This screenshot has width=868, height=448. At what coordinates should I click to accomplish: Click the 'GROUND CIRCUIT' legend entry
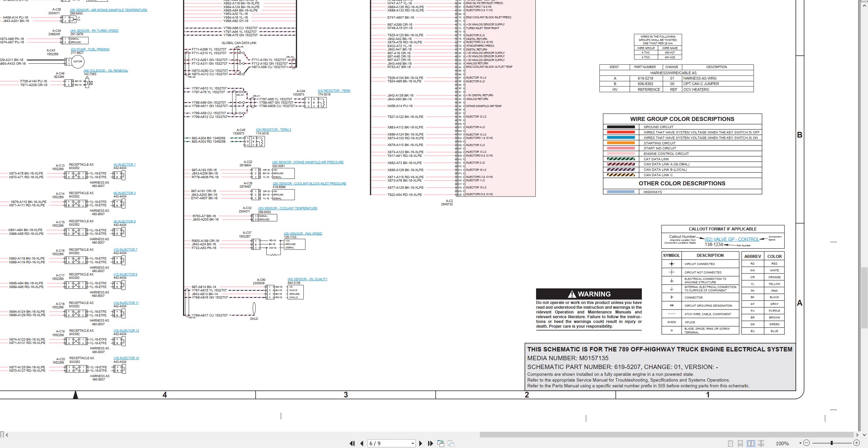point(658,127)
